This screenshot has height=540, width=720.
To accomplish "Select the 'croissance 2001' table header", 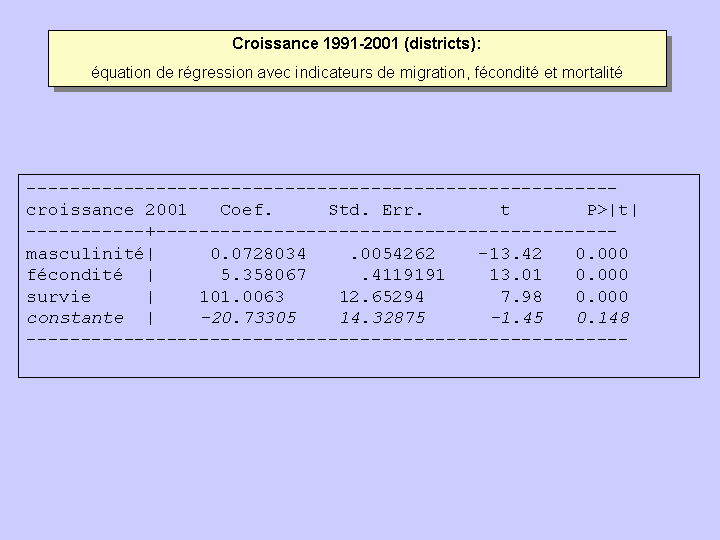I will 106,210.
